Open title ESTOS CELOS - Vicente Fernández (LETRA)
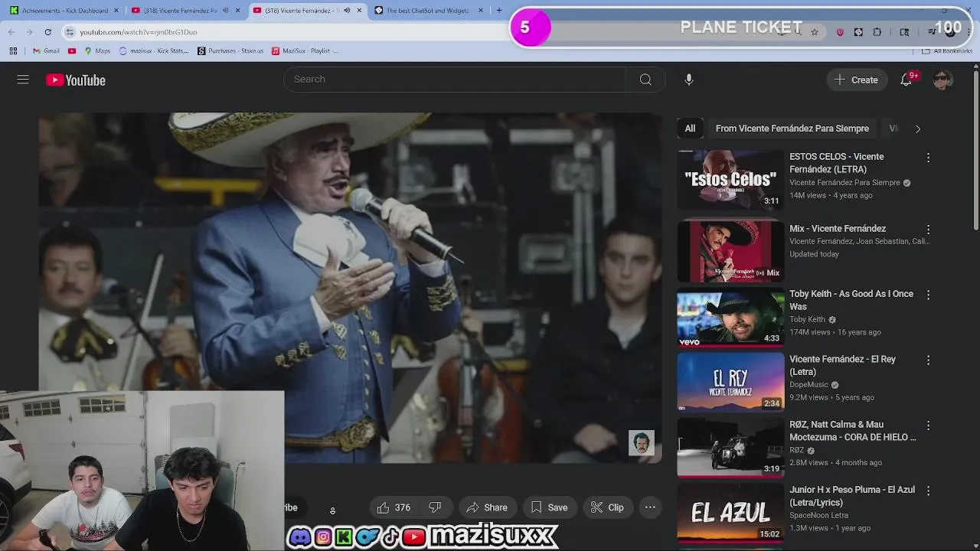 coord(836,163)
